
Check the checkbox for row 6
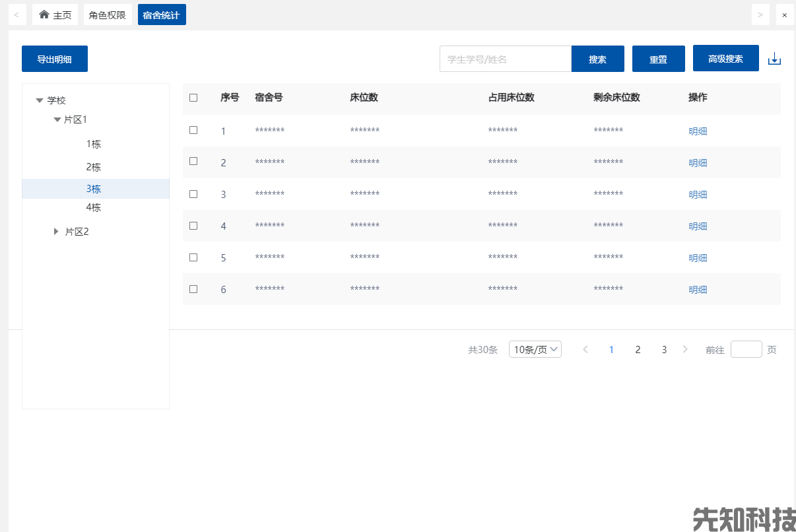tap(193, 289)
